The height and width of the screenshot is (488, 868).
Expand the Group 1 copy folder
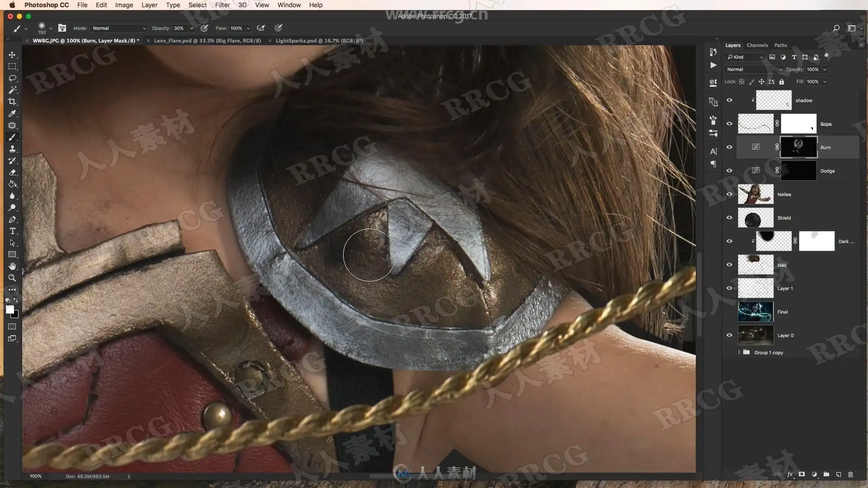(739, 352)
